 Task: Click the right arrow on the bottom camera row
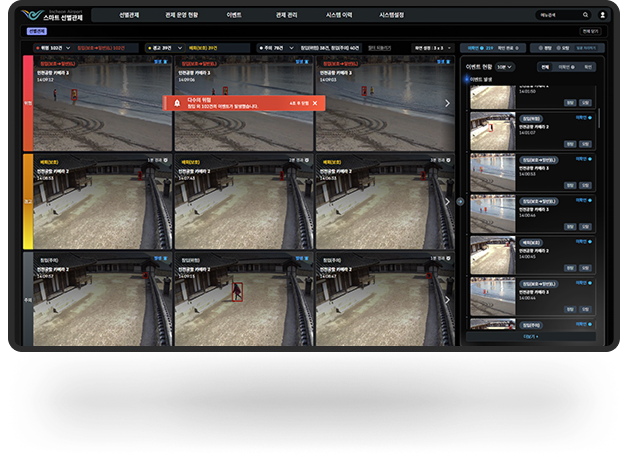click(x=448, y=298)
